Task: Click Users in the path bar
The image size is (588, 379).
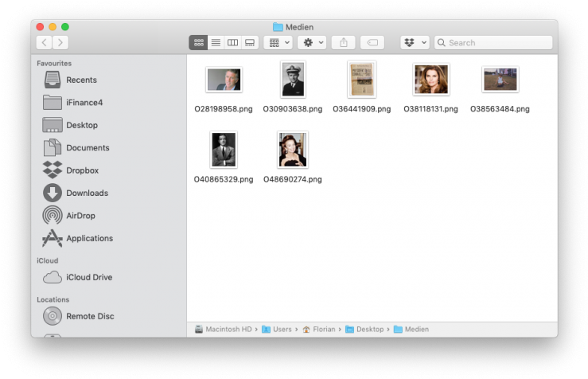Action: (277, 330)
